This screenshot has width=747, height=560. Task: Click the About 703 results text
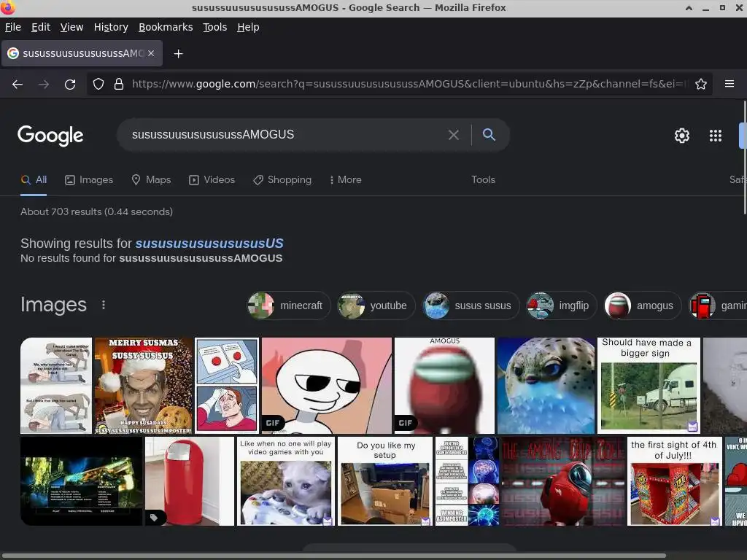[97, 212]
